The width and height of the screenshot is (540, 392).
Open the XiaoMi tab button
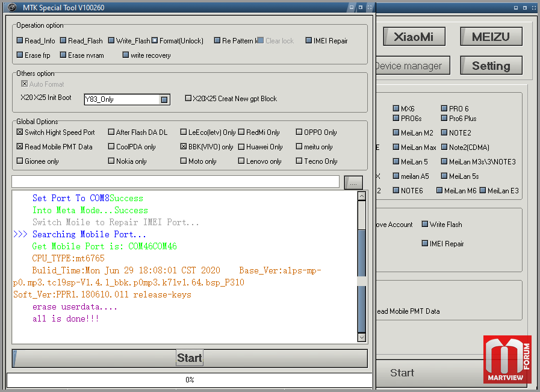[x=414, y=37]
